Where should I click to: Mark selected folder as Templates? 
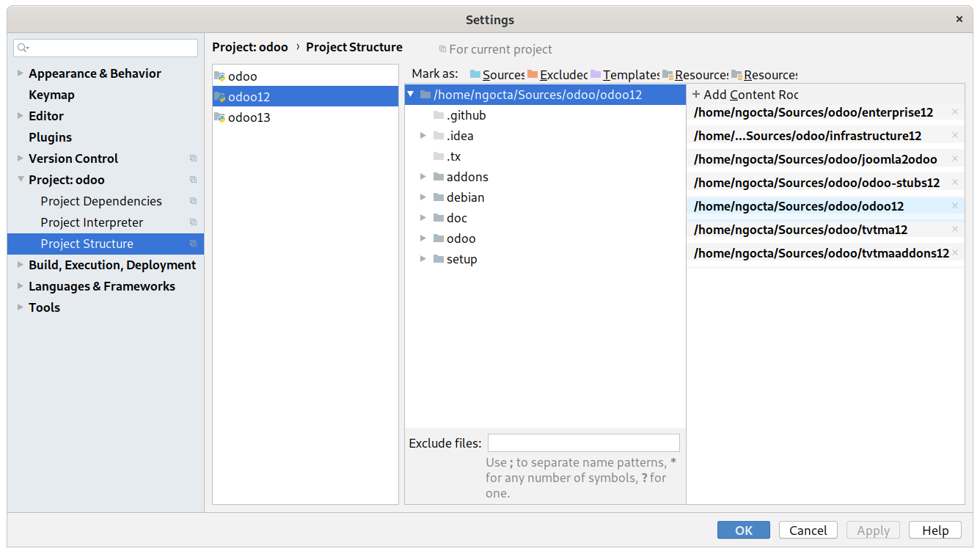coord(625,75)
